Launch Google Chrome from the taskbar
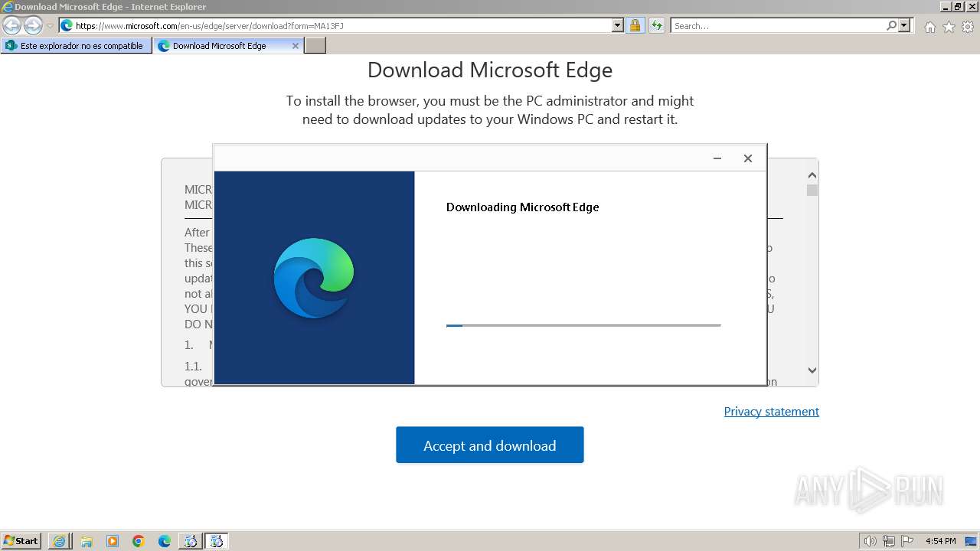The width and height of the screenshot is (980, 551). pos(139,541)
